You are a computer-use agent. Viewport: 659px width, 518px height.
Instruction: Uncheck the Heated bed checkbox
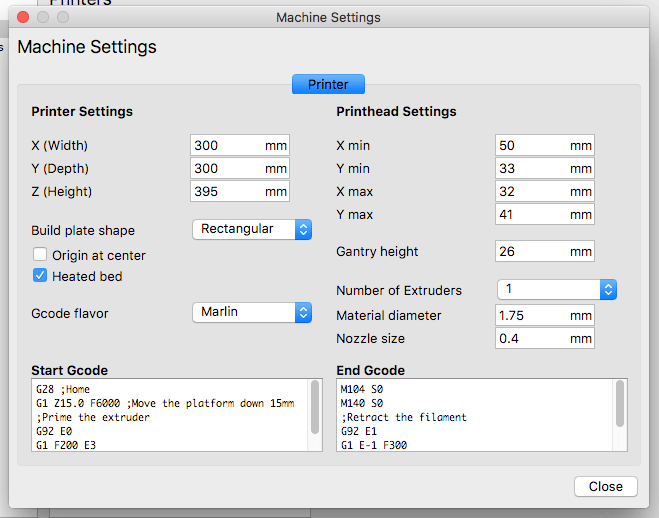tap(40, 276)
